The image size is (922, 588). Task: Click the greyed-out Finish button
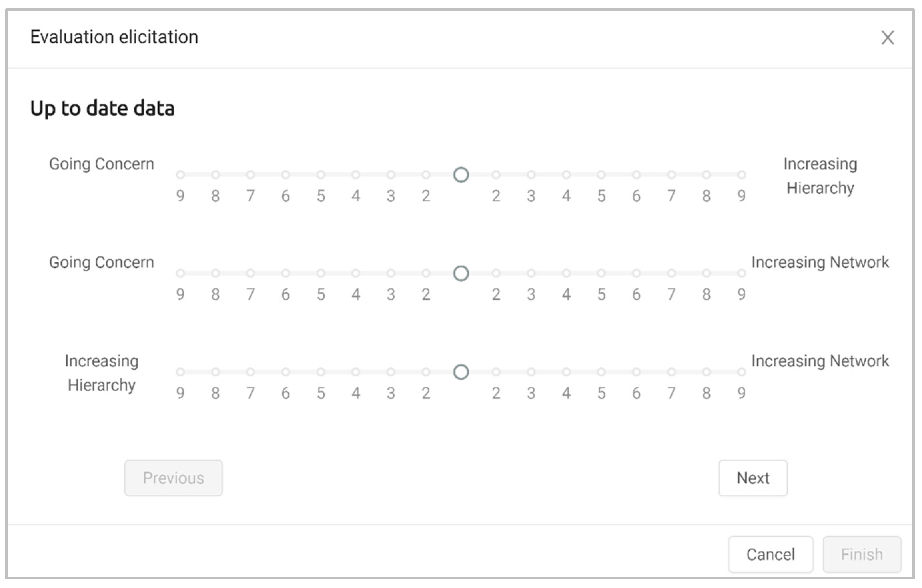point(862,554)
